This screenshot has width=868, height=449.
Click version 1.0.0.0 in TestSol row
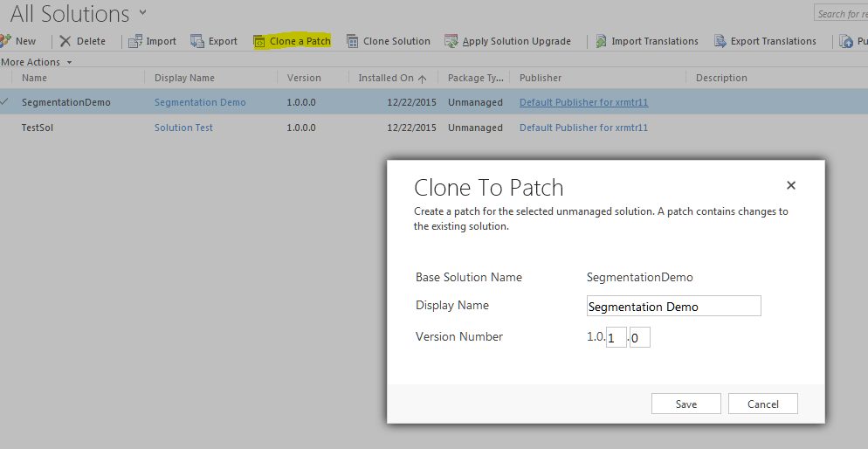coord(301,128)
